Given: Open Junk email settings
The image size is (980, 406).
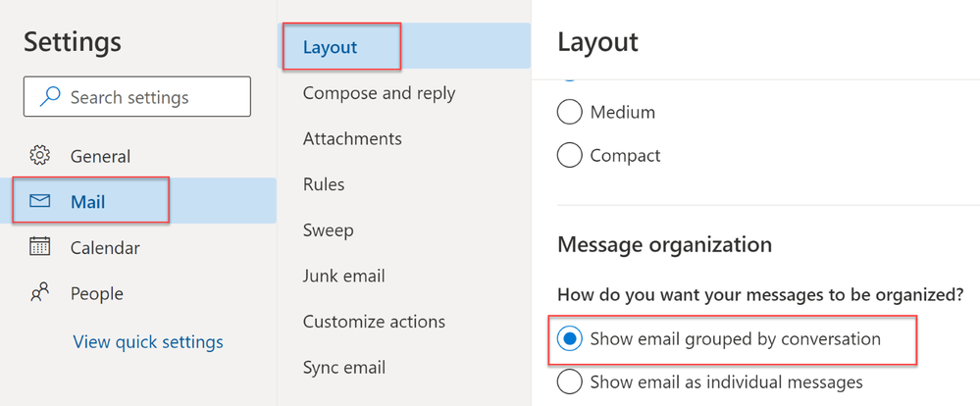Looking at the screenshot, I should click(x=343, y=276).
